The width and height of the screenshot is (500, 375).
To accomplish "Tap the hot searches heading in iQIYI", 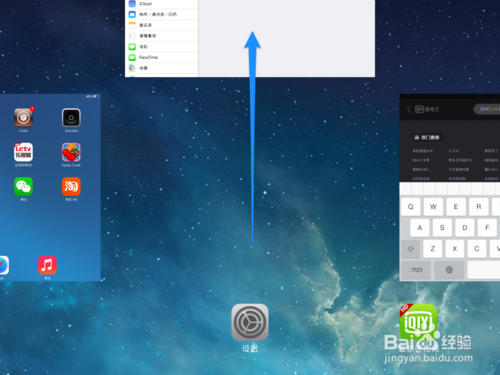I will pos(427,137).
